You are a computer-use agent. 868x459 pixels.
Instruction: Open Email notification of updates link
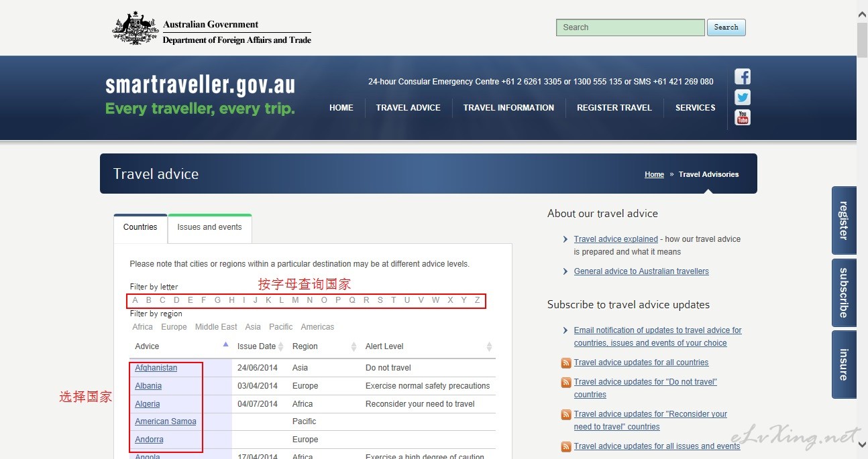coord(658,336)
